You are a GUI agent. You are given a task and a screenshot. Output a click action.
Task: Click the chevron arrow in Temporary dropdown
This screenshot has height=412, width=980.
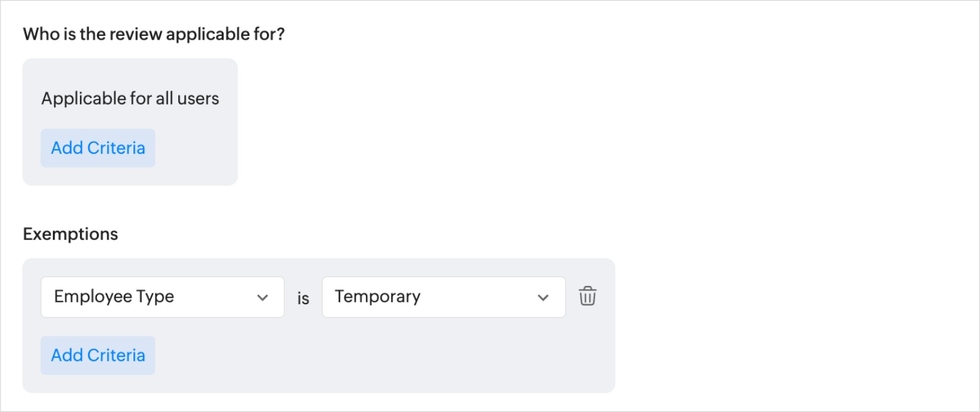[543, 297]
